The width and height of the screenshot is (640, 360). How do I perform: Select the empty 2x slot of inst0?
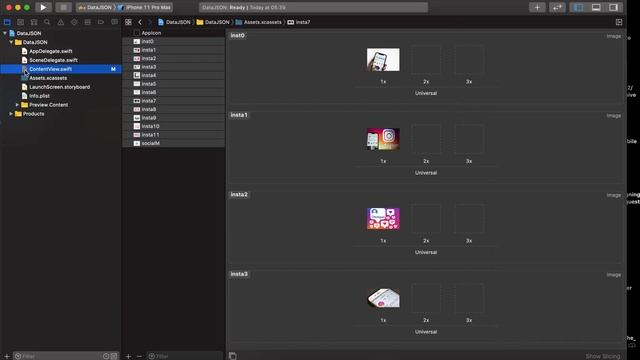tap(426, 60)
